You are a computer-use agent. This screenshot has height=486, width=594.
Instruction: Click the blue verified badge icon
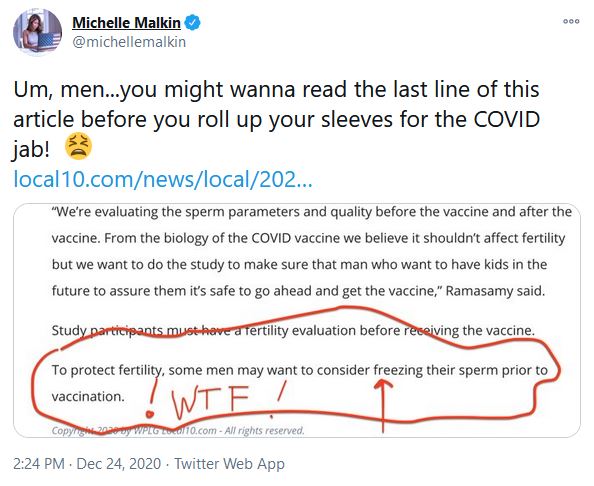point(192,23)
